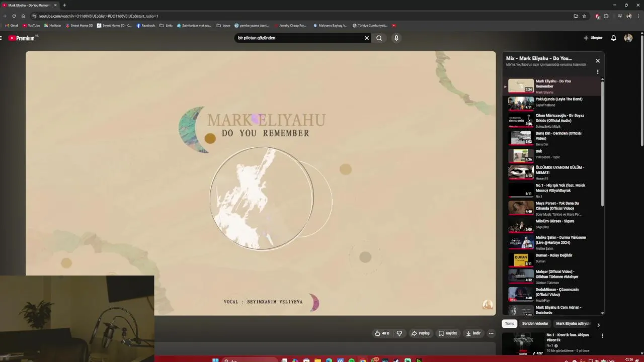Click channel watermark on video
The width and height of the screenshot is (644, 362).
[x=488, y=305]
